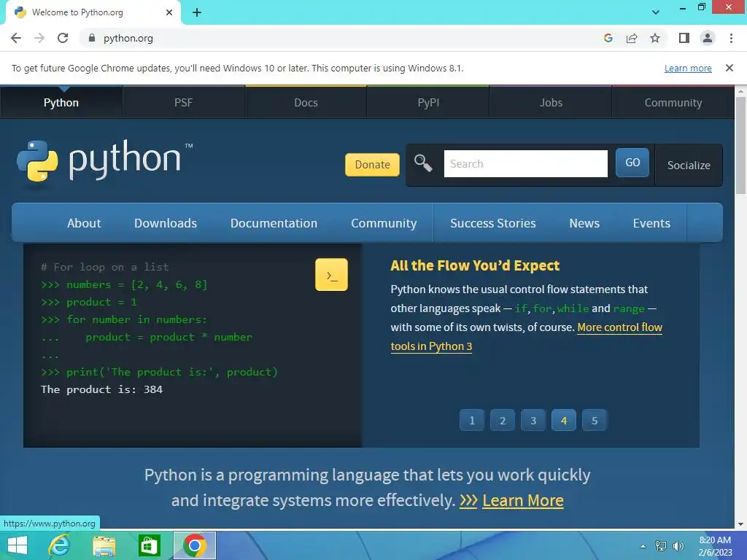Switch to the Jobs tab
Screen dimensions: 747x560
coord(551,102)
